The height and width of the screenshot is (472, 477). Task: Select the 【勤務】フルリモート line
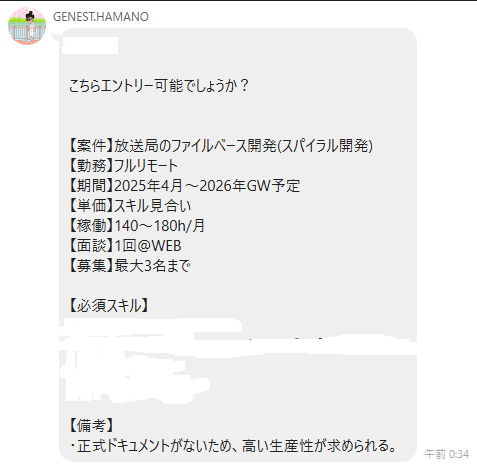123,166
